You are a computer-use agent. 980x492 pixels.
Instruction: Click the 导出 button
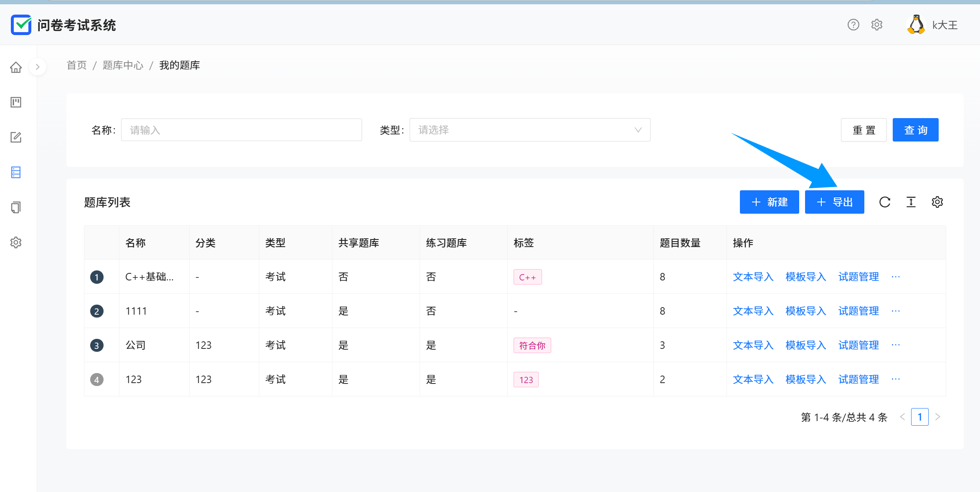834,202
